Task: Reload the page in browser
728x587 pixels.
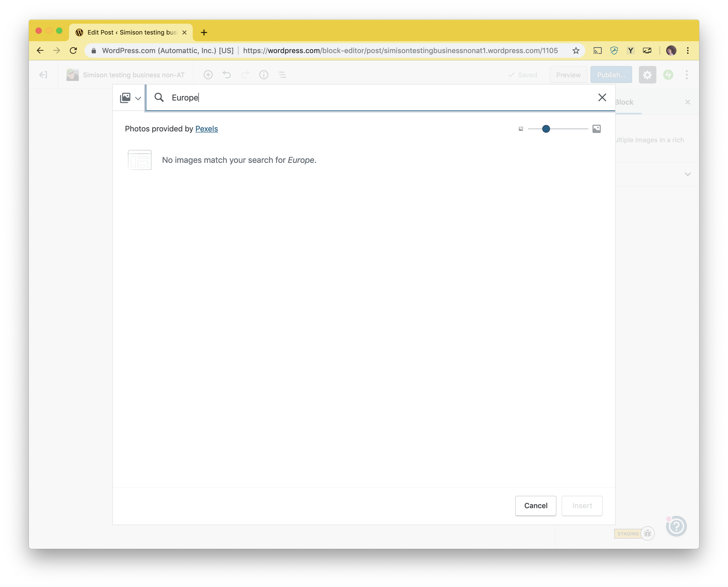Action: point(73,51)
